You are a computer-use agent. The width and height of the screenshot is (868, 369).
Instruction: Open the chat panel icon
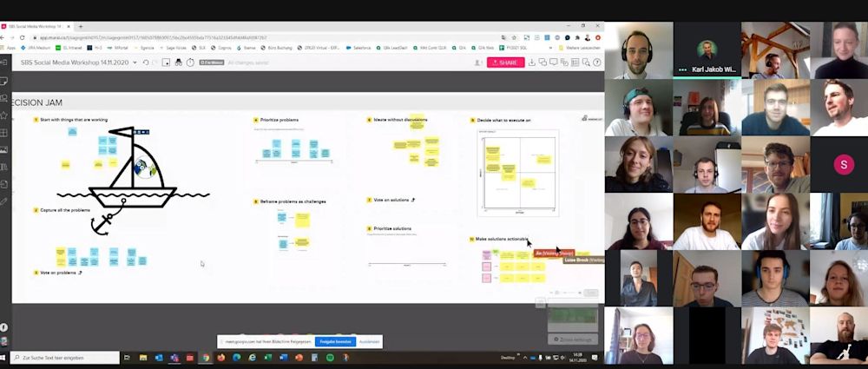[542, 63]
